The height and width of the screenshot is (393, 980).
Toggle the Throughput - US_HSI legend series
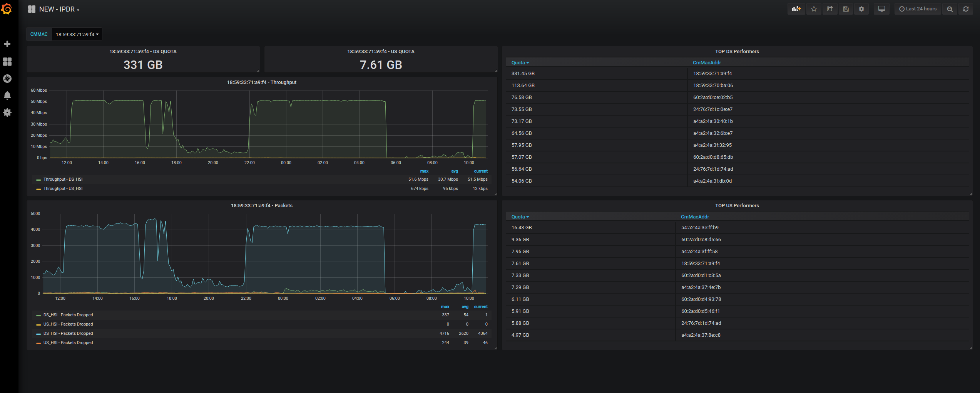(x=63, y=189)
